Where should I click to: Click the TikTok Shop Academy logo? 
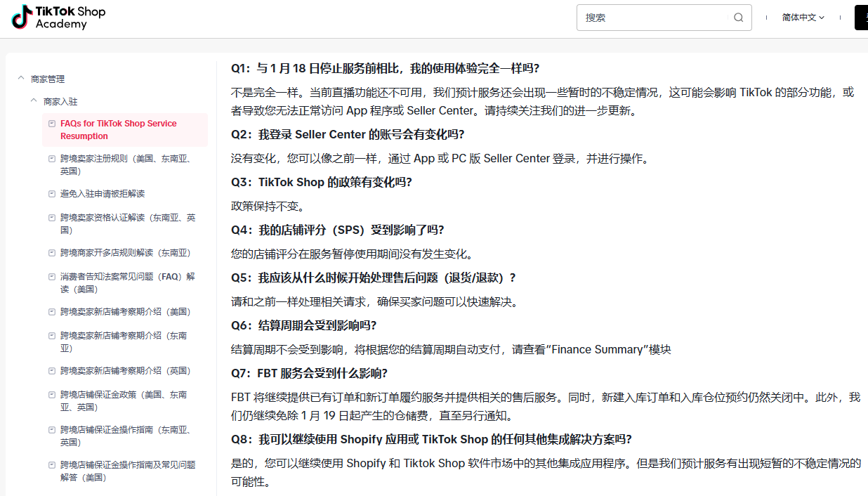(x=59, y=18)
